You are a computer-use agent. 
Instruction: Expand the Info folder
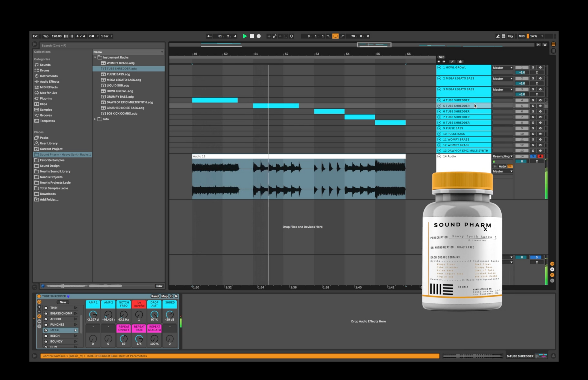point(95,119)
